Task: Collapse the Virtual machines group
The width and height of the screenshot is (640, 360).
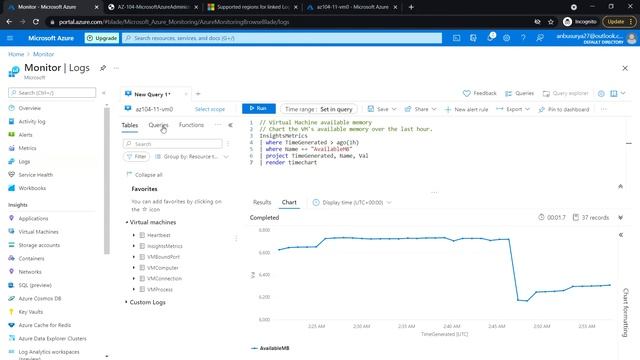Action: pyautogui.click(x=127, y=222)
